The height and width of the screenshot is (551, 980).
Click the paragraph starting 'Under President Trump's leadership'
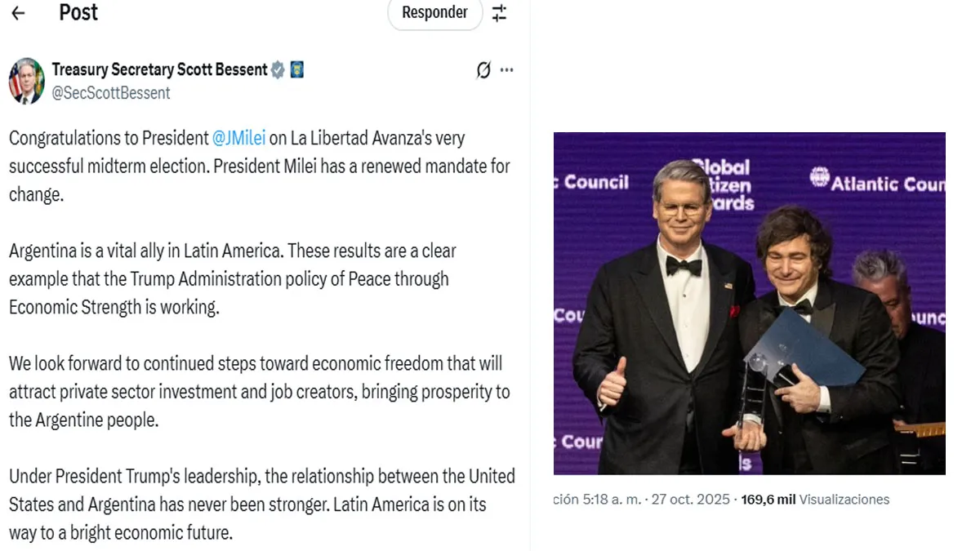click(x=261, y=504)
